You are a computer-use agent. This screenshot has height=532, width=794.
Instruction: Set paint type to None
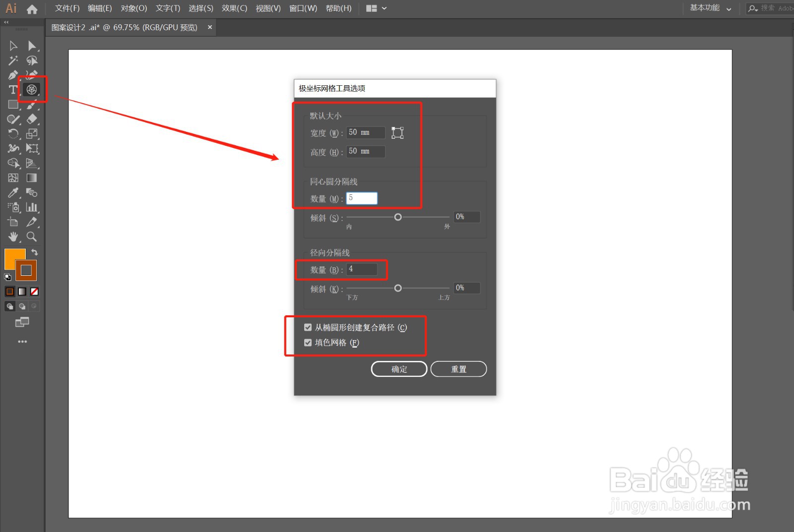tap(34, 292)
